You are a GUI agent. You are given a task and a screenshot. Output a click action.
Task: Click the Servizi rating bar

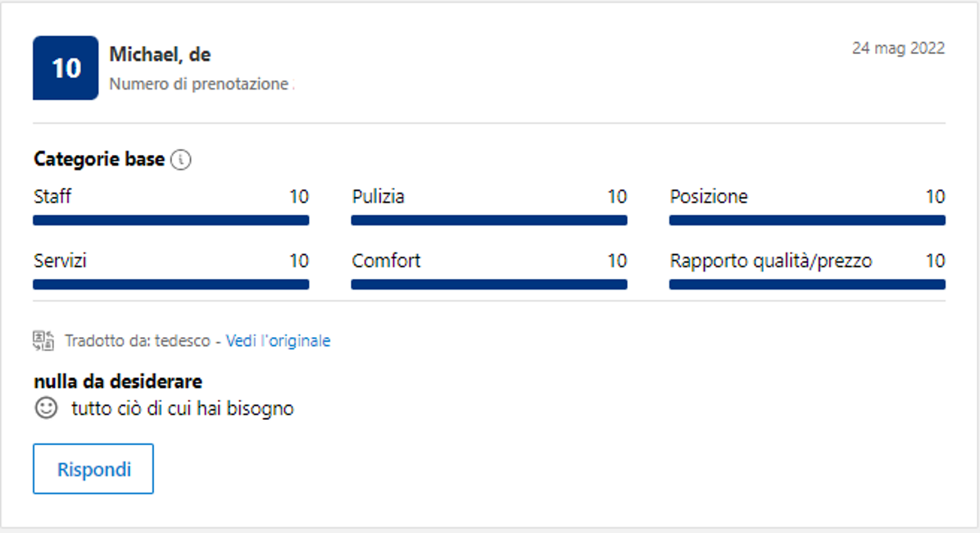tap(170, 285)
